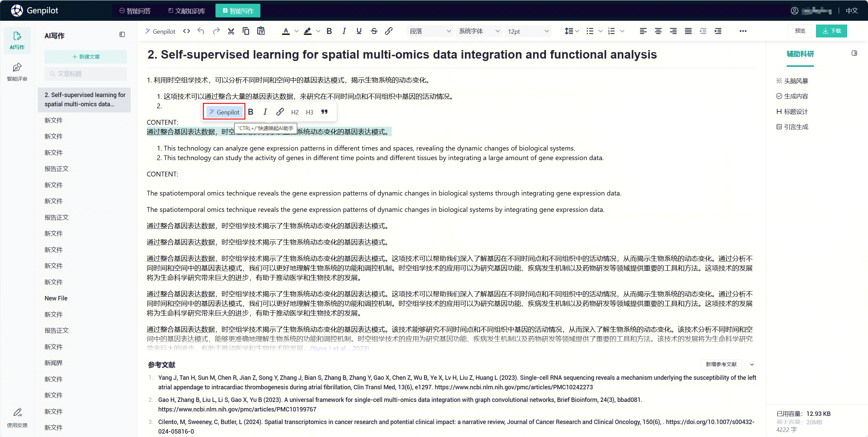Open the 系统字体 font dropdown
The image size is (868, 437).
tap(479, 31)
